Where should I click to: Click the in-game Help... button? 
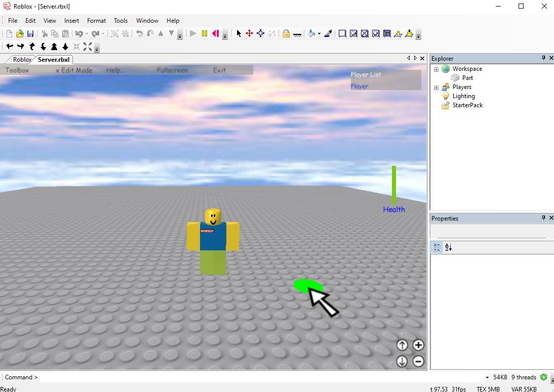[115, 70]
